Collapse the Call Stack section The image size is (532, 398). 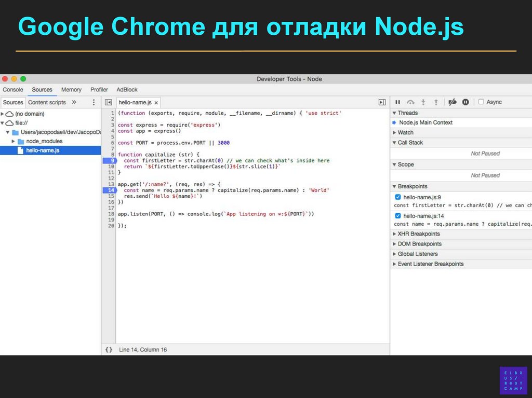point(394,143)
